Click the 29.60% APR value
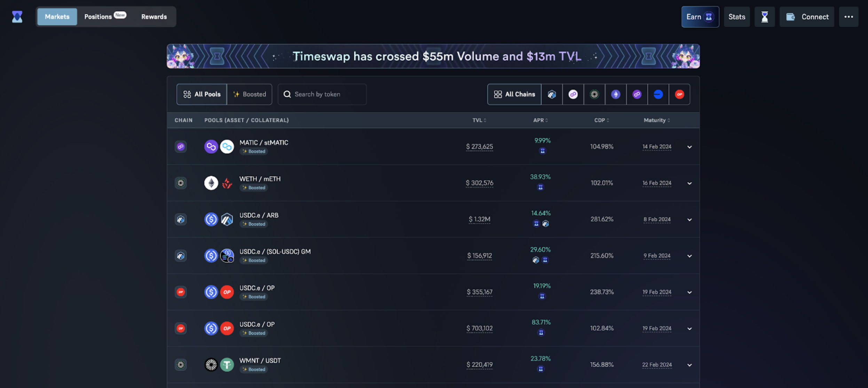The image size is (868, 388). (x=540, y=250)
